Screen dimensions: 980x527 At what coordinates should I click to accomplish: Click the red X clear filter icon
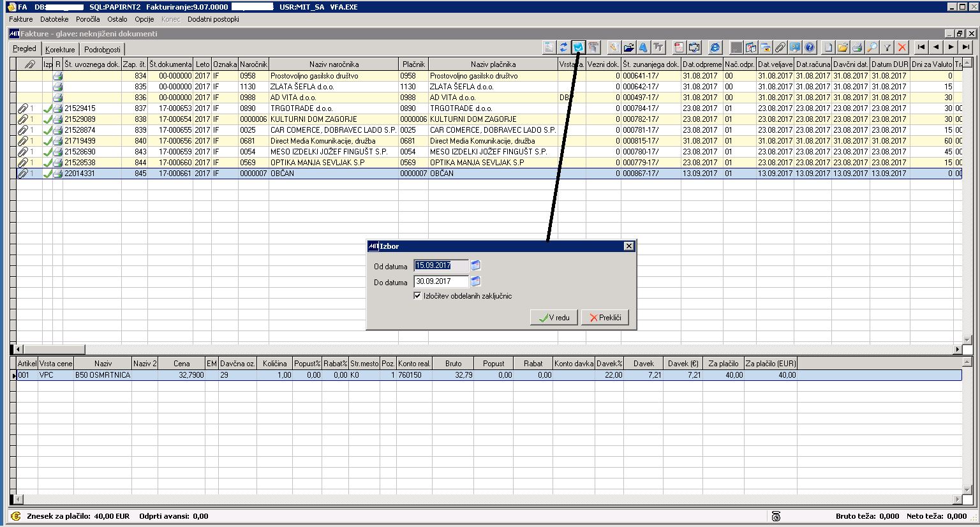pos(902,47)
